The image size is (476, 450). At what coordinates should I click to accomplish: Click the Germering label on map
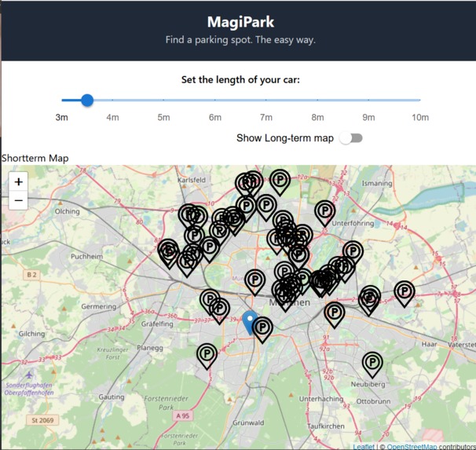coord(99,306)
